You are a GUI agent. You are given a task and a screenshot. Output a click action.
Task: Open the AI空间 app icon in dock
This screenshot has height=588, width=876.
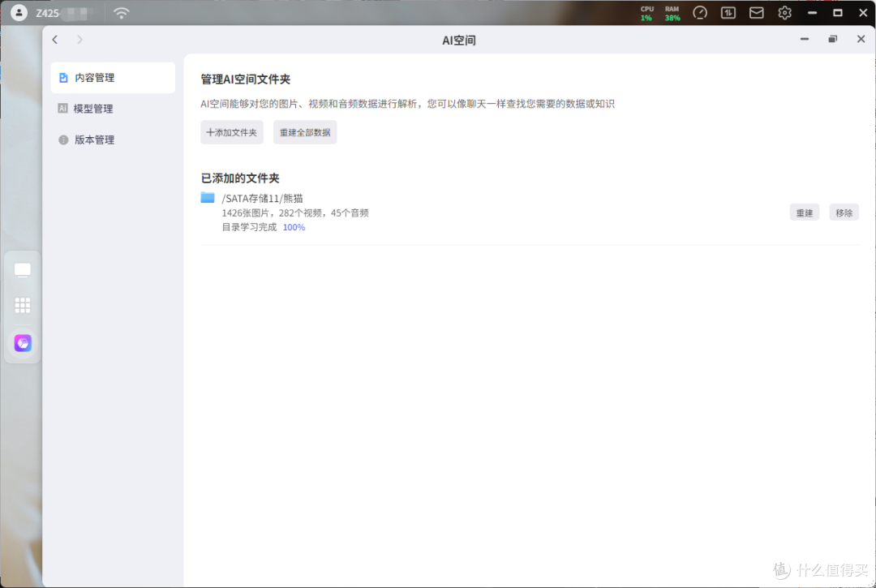tap(23, 343)
